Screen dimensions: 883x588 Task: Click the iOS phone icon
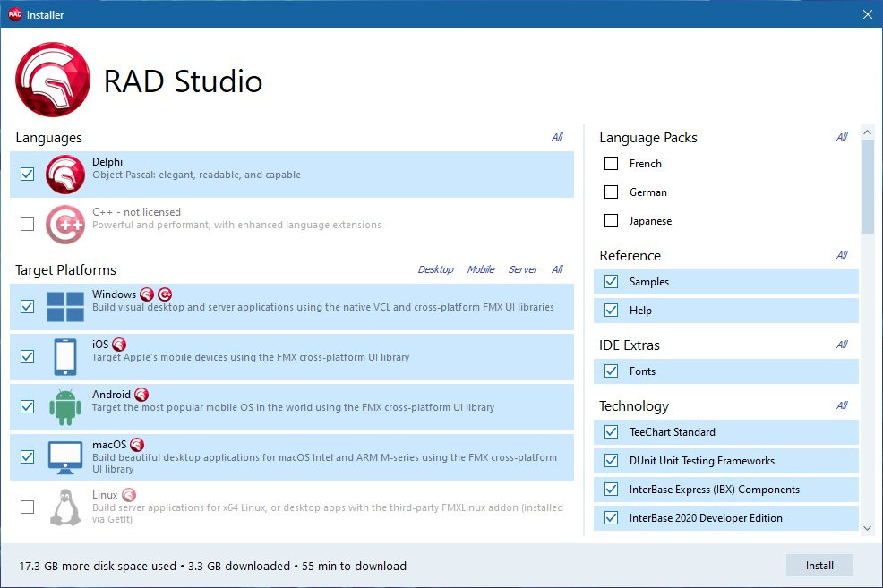click(65, 357)
